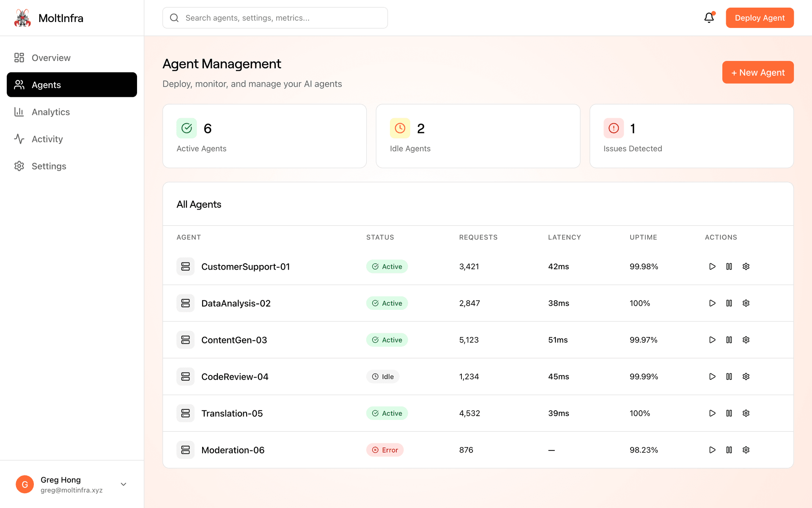Click the 5,123 requests value

coord(469,340)
